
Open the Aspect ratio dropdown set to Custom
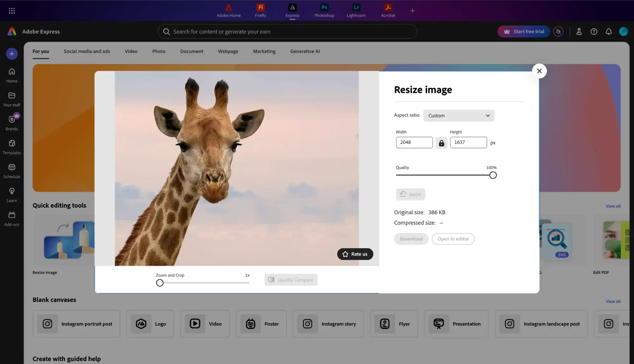[x=459, y=115]
